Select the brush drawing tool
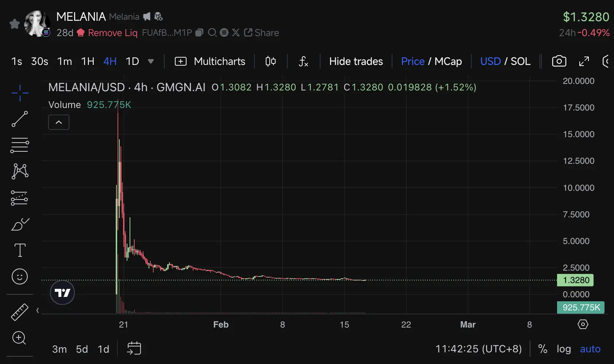614x364 pixels. [20, 224]
